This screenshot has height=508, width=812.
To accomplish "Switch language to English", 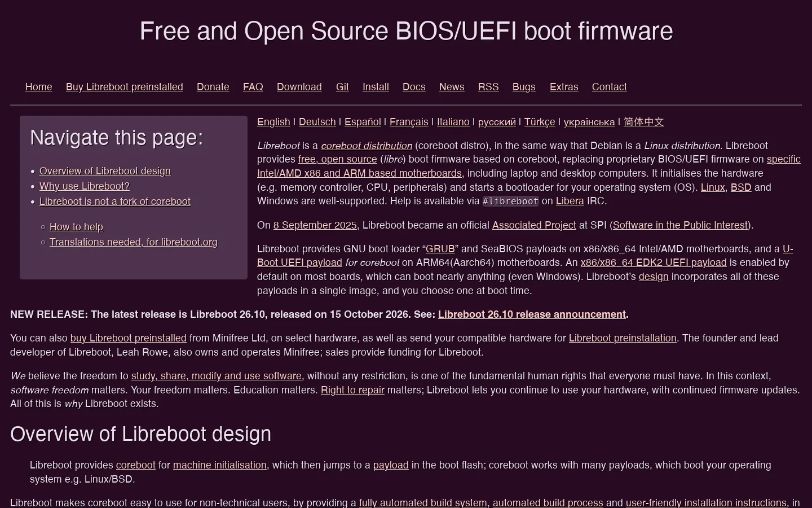I will click(273, 122).
